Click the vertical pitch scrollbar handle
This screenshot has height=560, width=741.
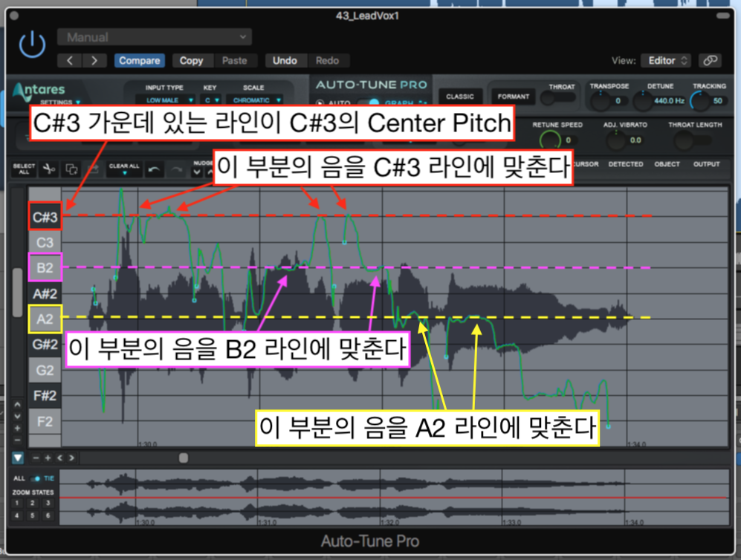coord(18,293)
